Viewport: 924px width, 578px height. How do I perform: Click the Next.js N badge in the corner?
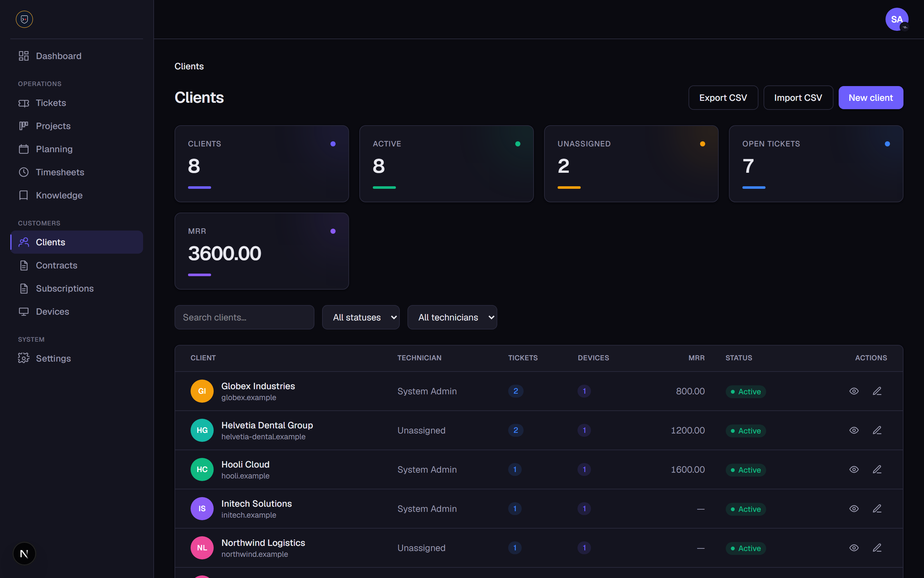click(24, 553)
